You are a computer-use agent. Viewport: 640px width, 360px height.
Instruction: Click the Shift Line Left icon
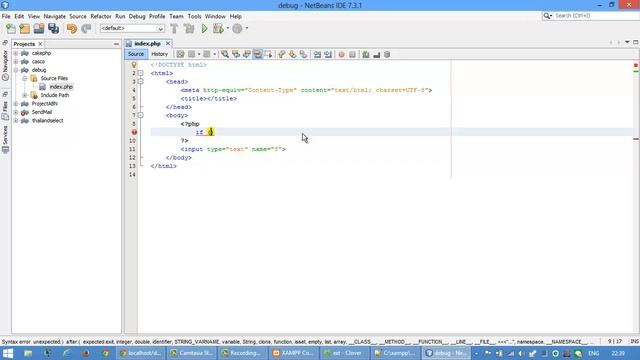point(317,54)
